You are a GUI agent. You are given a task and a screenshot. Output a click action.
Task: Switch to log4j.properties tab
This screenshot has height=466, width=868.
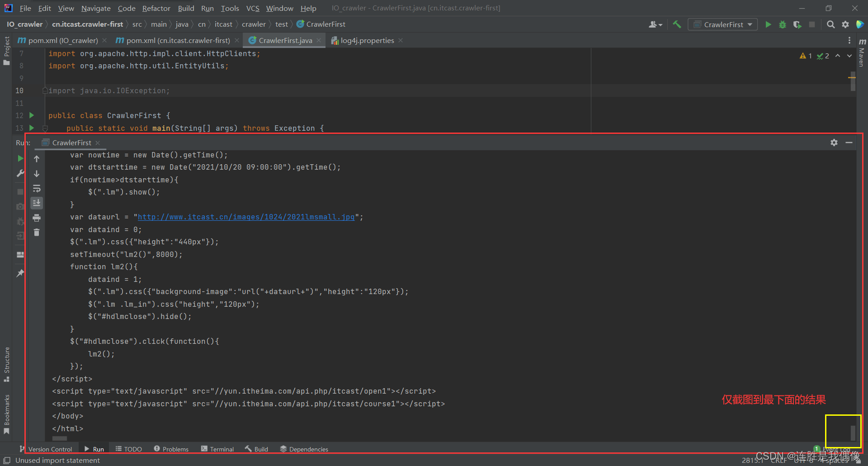(367, 40)
